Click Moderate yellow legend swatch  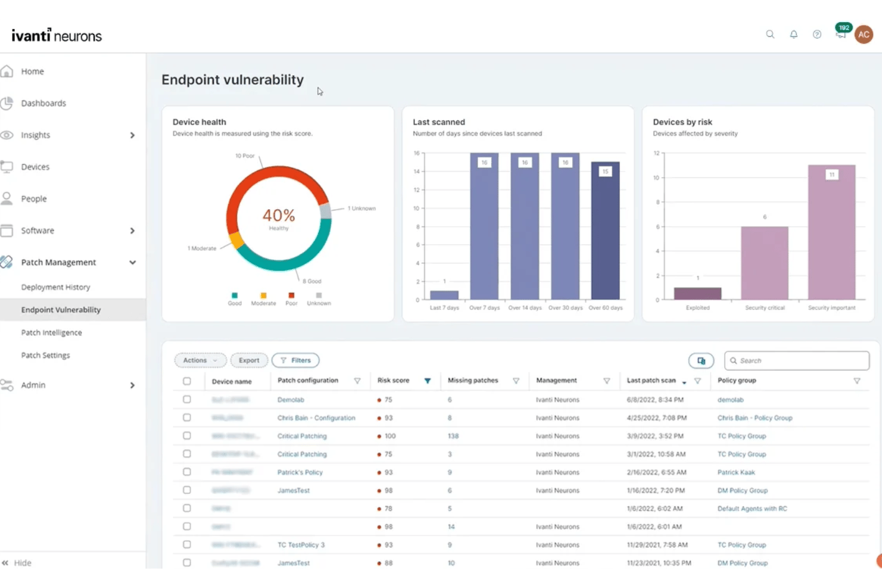263,295
